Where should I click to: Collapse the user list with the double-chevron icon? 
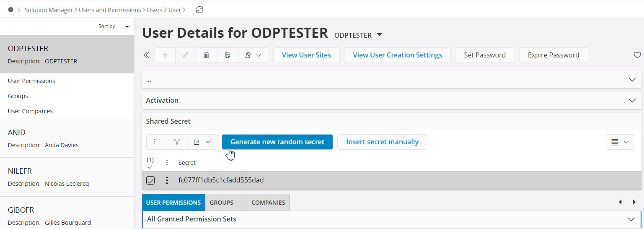pyautogui.click(x=146, y=55)
